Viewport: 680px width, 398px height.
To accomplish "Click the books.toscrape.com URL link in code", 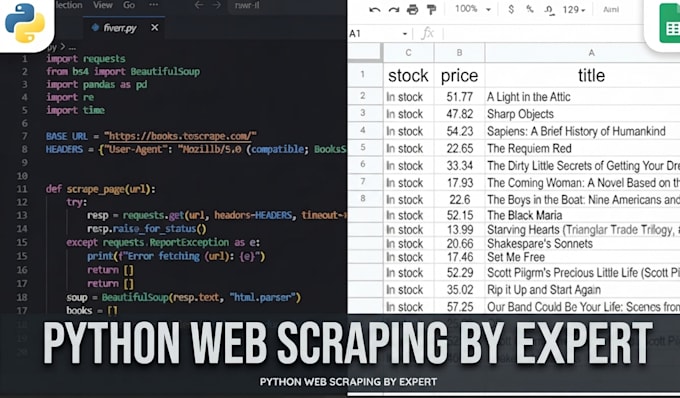I will 180,136.
